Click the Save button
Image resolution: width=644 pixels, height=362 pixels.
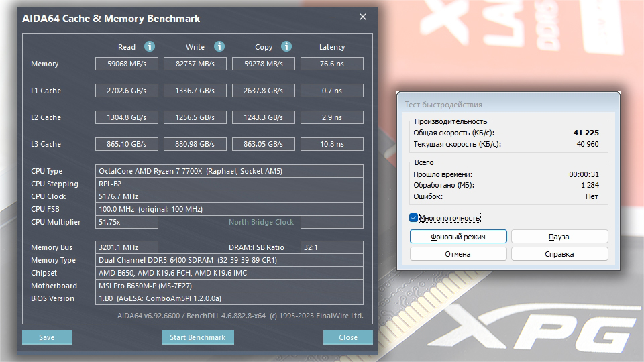coord(47,337)
